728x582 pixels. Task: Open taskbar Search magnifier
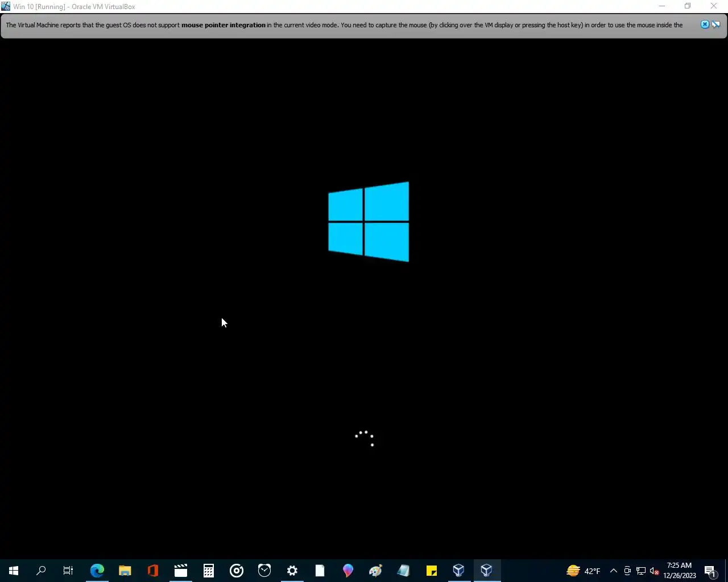coord(41,571)
